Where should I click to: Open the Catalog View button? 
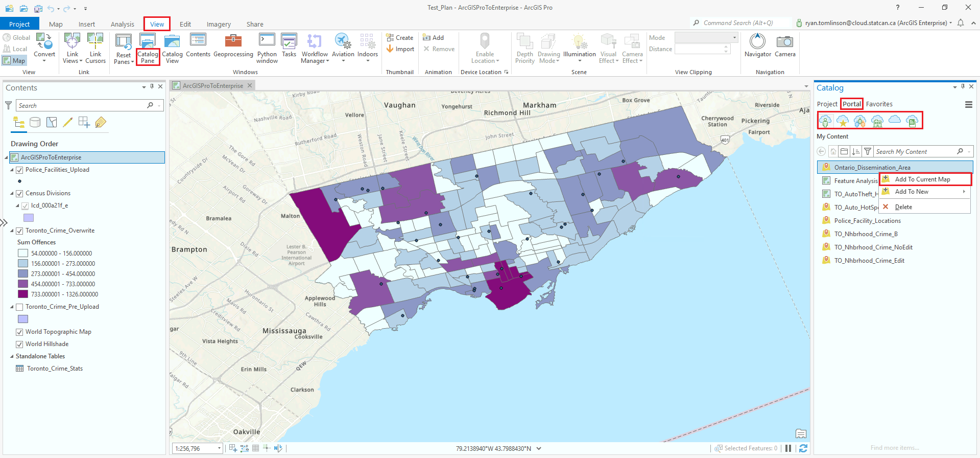coord(172,49)
